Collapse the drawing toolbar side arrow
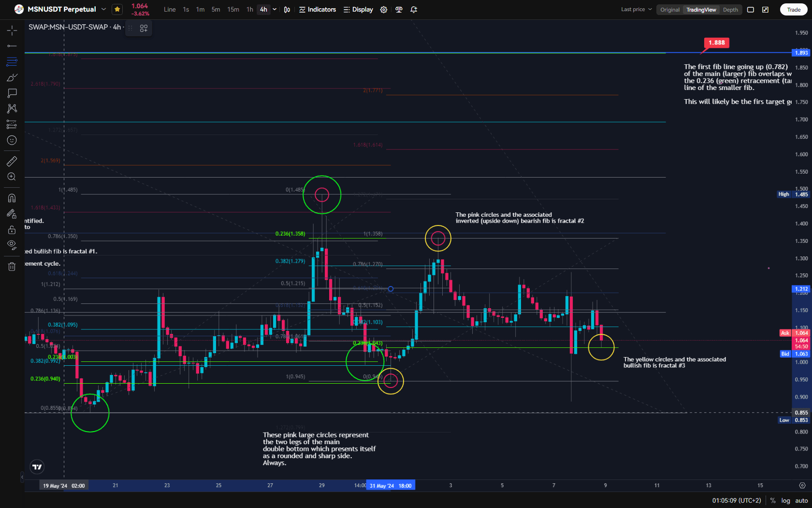812x508 pixels. point(22,477)
